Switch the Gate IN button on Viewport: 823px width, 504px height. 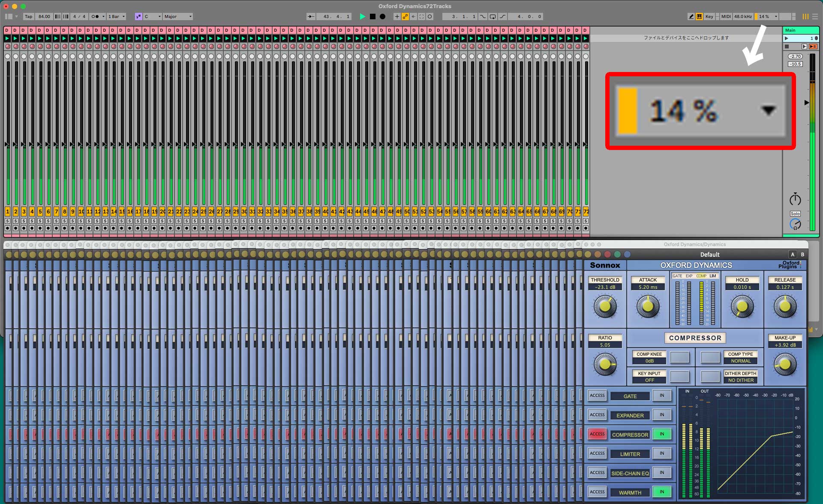pos(662,396)
